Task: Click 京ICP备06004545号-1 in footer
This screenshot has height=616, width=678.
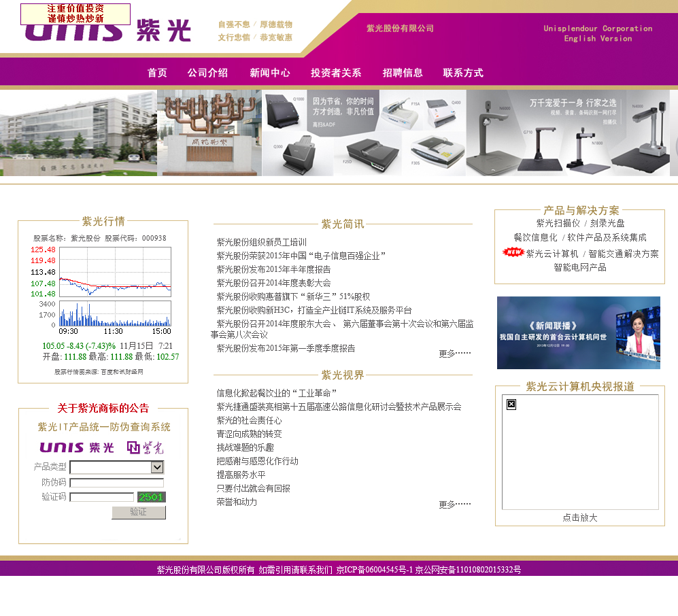Action: pos(375,570)
